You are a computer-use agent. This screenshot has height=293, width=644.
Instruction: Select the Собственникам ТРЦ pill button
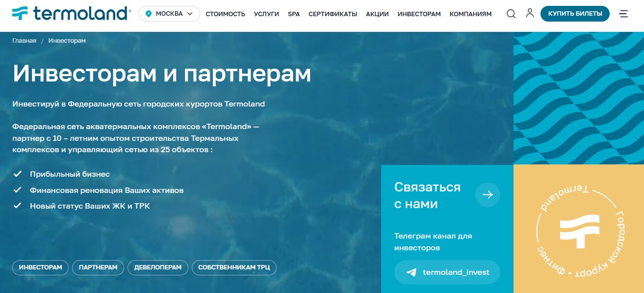pos(234,267)
